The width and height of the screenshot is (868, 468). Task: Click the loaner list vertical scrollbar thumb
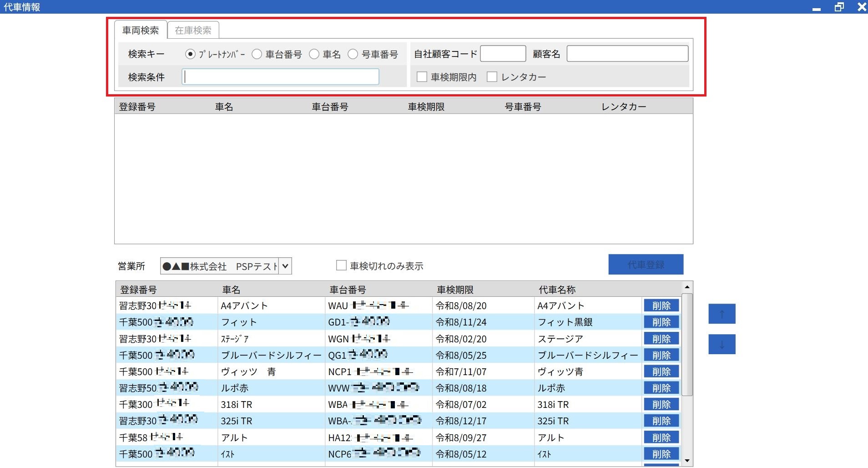click(x=687, y=345)
